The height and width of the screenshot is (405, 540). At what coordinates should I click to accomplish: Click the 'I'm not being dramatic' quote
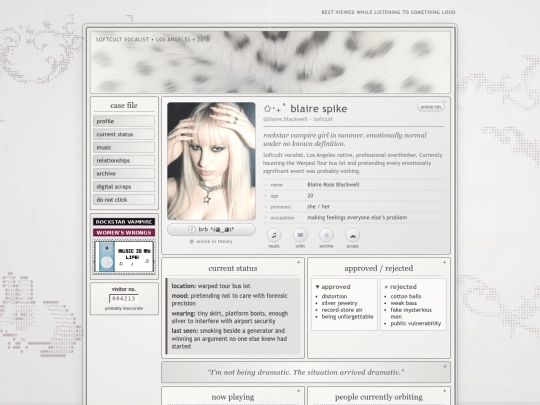pyautogui.click(x=306, y=372)
